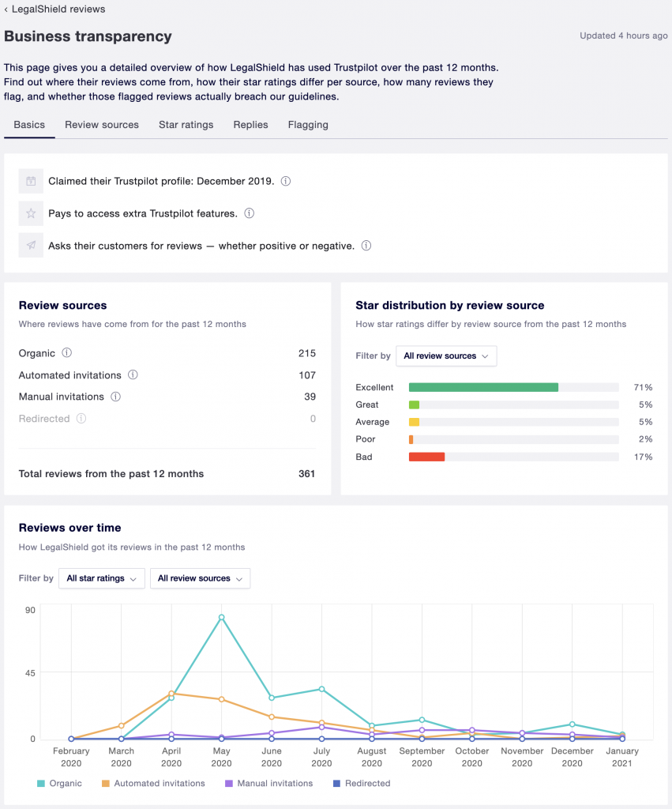Viewport: 672px width, 809px height.
Task: Click Organic data point at July 2020
Action: click(322, 689)
